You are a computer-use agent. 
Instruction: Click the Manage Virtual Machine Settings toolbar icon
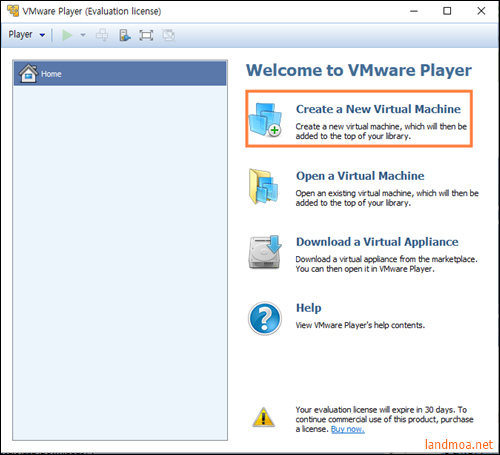coord(125,35)
